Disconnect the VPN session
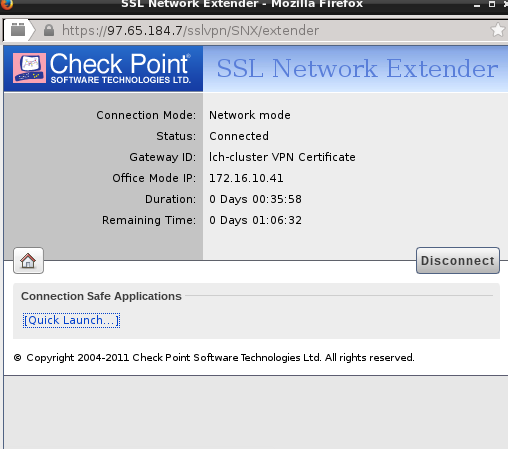The image size is (508, 449). (x=458, y=261)
